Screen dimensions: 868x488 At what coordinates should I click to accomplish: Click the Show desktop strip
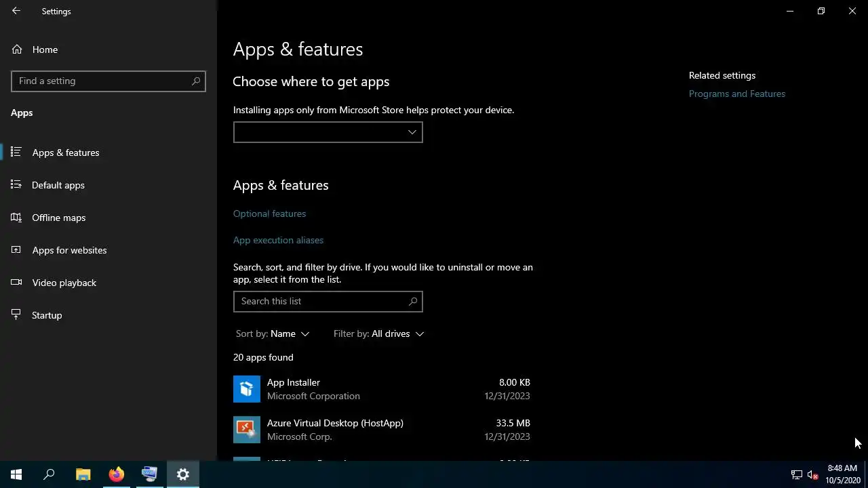coord(866,474)
